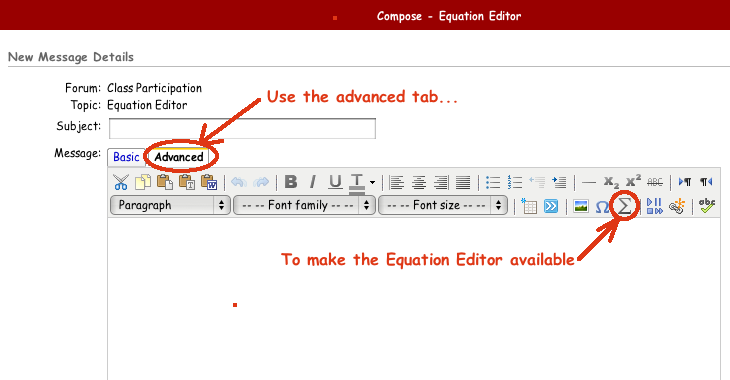
Task: Toggle the spell checker icon
Action: [x=707, y=206]
